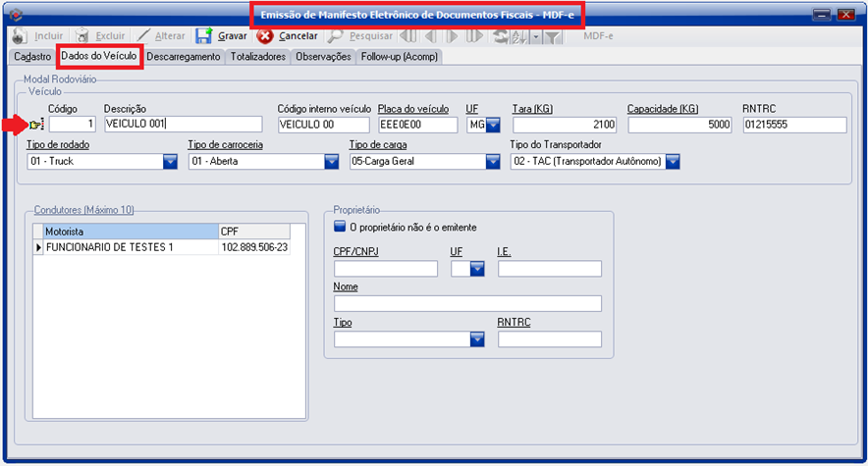Click the Pesquisar magnifier icon

335,36
